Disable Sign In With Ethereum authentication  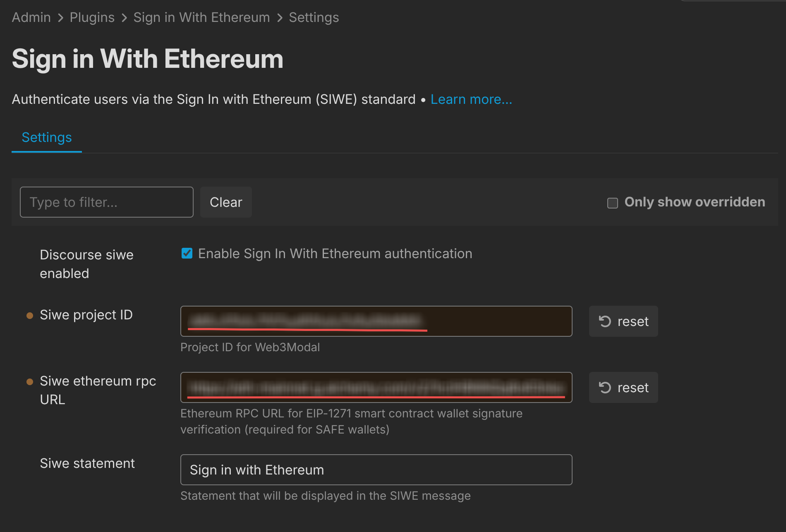click(x=187, y=254)
